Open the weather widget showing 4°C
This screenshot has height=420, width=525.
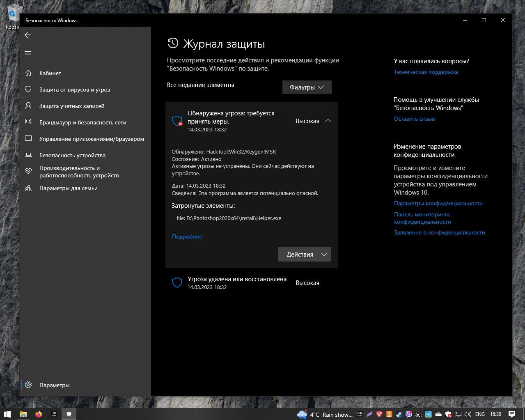coord(325,414)
